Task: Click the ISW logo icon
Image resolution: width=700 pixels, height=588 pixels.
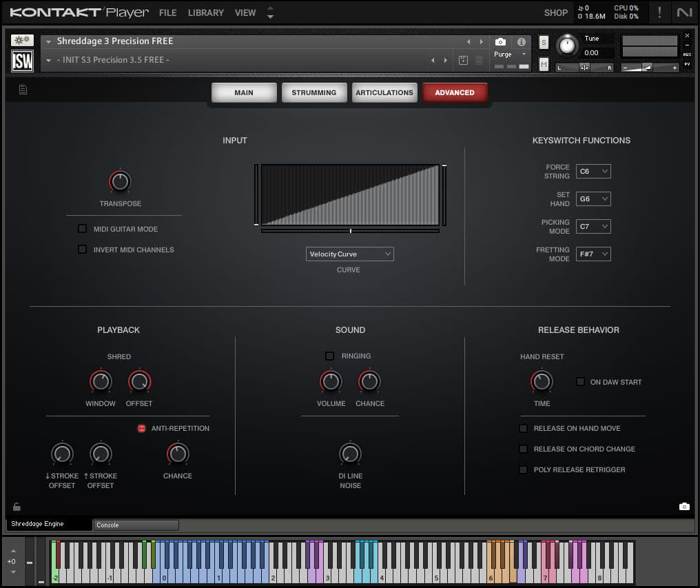Action: click(22, 61)
